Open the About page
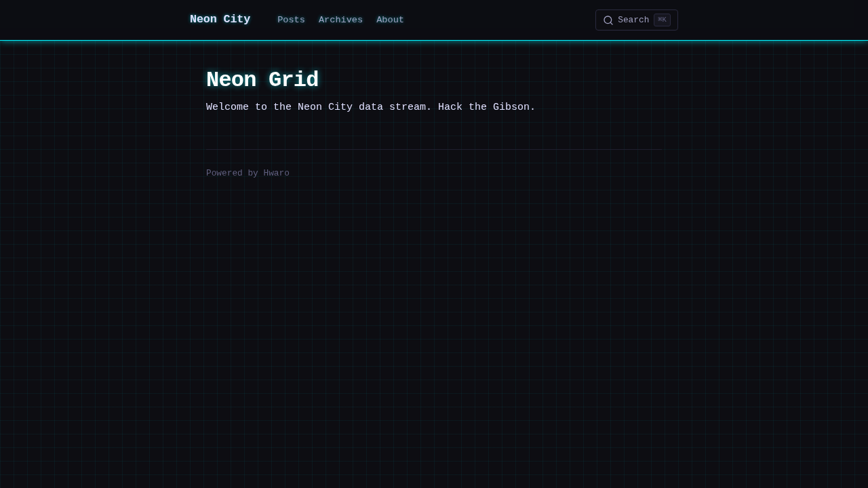 coord(390,20)
